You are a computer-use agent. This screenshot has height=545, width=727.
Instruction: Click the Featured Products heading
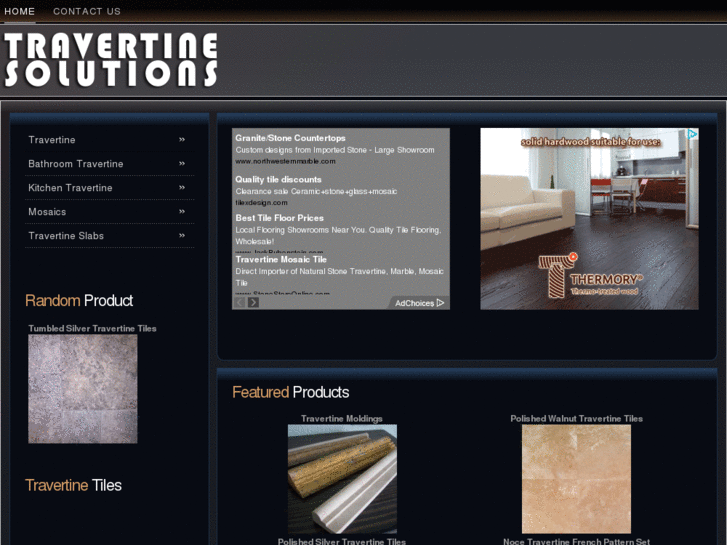[291, 392]
